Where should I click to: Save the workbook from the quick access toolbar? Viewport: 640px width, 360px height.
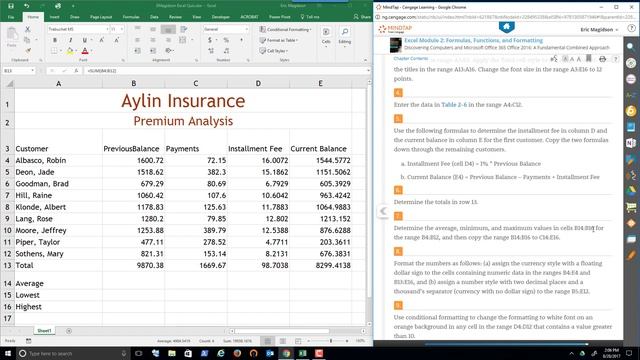click(x=11, y=6)
